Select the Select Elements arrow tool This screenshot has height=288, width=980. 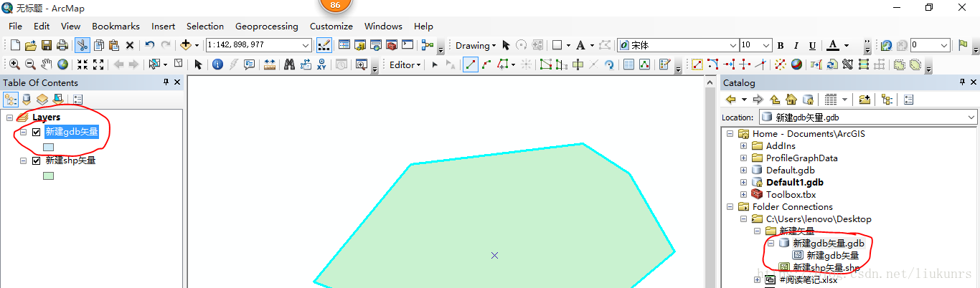click(199, 64)
